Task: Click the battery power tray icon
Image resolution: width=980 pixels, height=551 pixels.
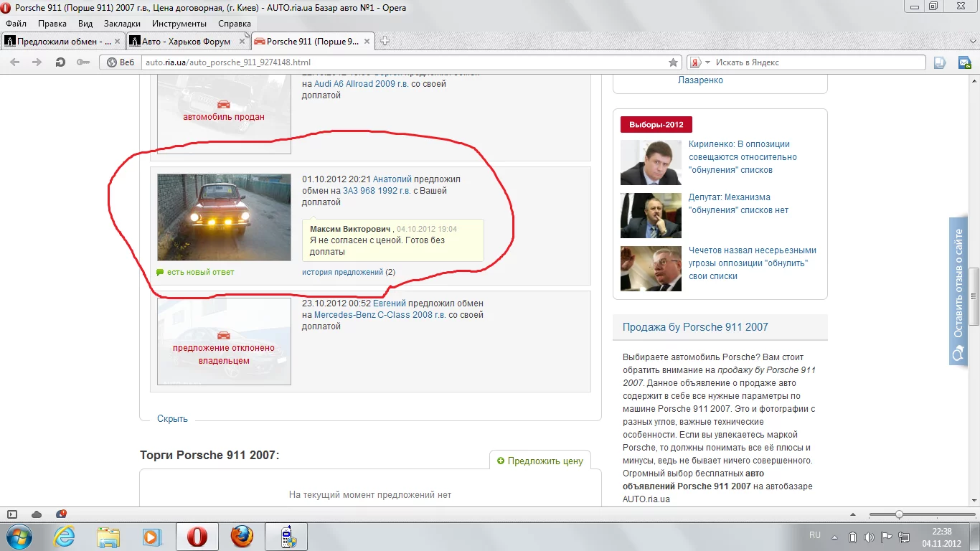Action: (x=852, y=537)
